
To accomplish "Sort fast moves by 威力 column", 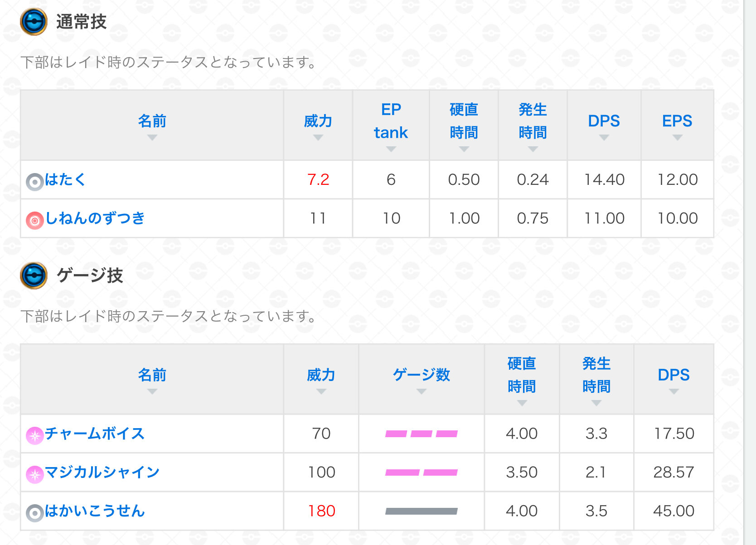I will point(318,125).
